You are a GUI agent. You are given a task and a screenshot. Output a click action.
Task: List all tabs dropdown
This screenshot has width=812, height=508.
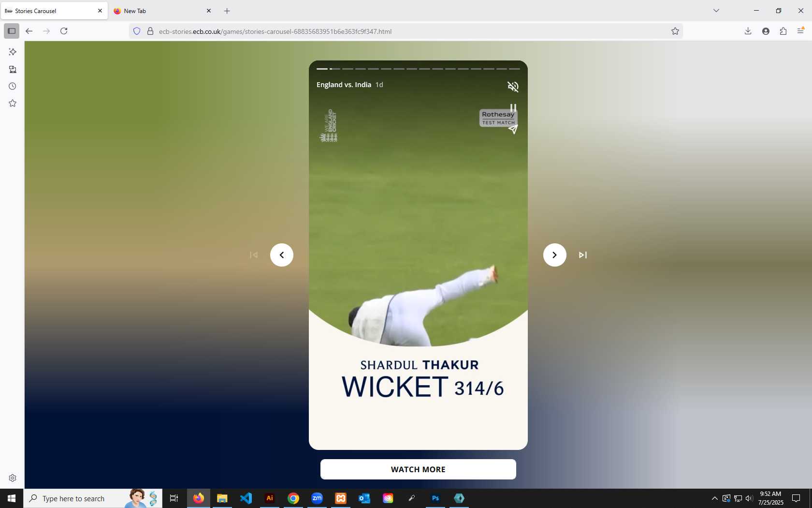(x=716, y=11)
